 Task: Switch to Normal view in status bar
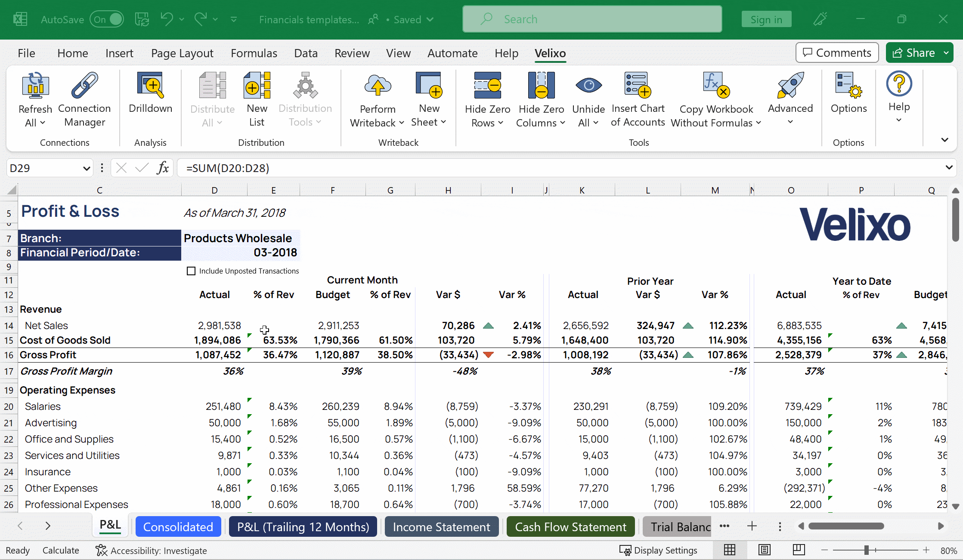730,550
